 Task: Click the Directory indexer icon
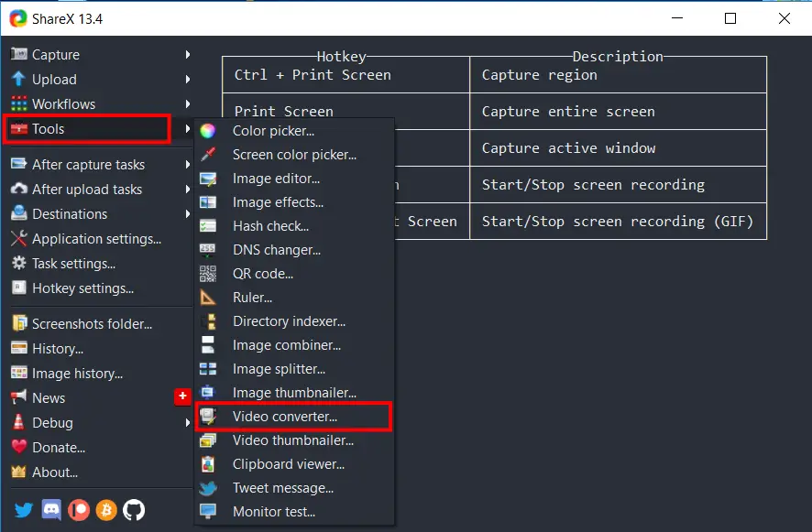point(208,321)
